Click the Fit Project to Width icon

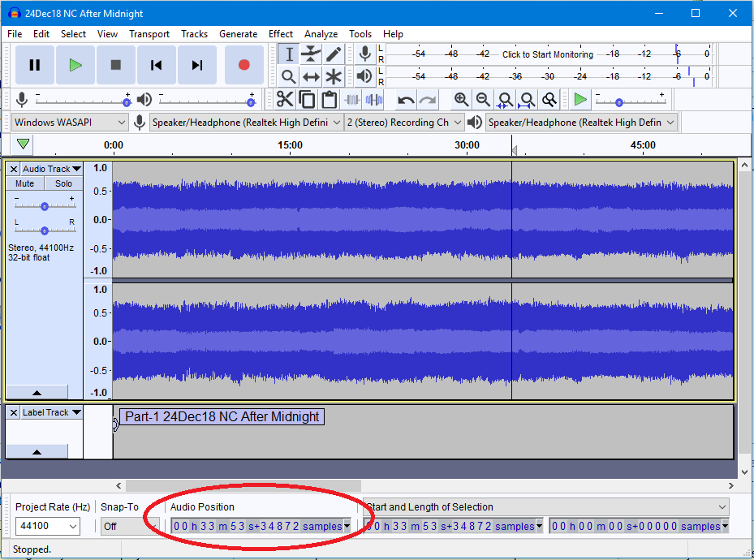[527, 99]
